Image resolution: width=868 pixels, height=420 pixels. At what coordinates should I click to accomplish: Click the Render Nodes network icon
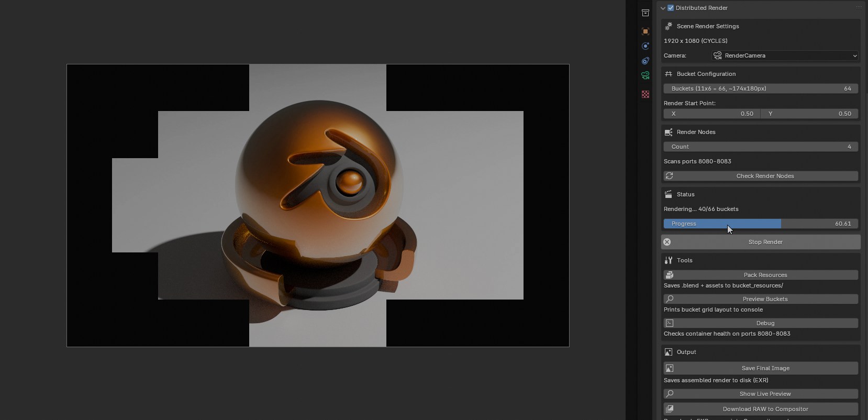click(669, 132)
